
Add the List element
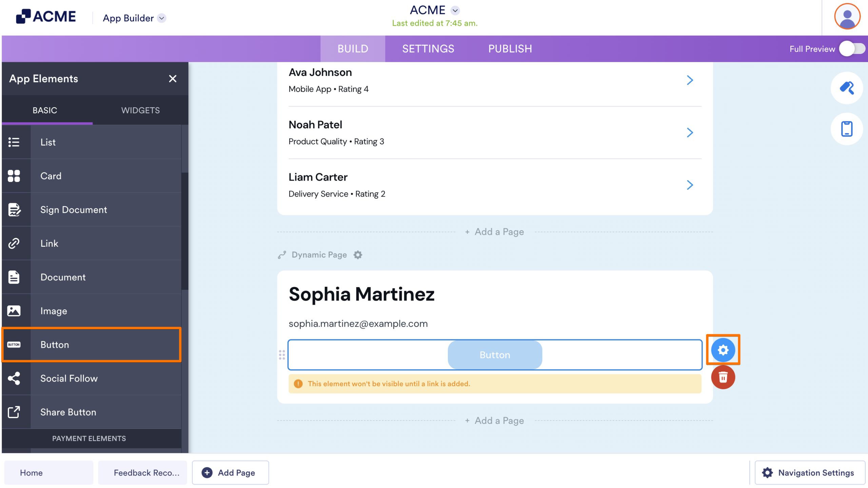pos(92,142)
